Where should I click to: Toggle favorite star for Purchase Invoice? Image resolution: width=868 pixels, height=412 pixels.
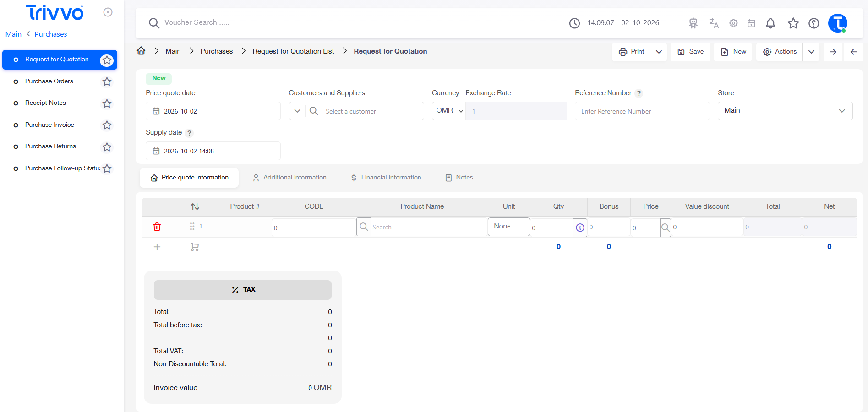tap(107, 125)
